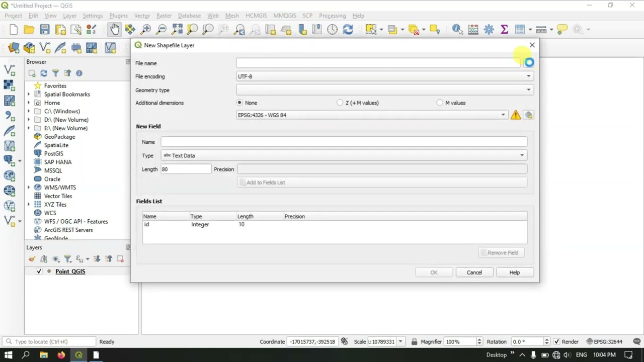Select the Identify Features tool
This screenshot has height=362, width=644.
click(x=457, y=30)
